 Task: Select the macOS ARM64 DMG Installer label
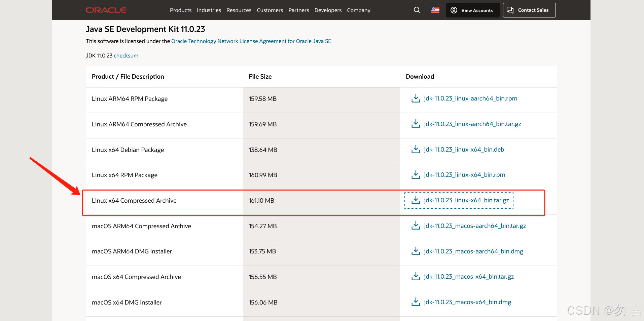click(132, 251)
